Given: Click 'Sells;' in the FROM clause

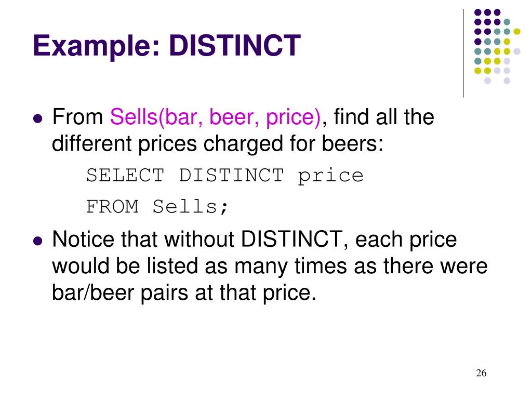Looking at the screenshot, I should click(x=190, y=207).
